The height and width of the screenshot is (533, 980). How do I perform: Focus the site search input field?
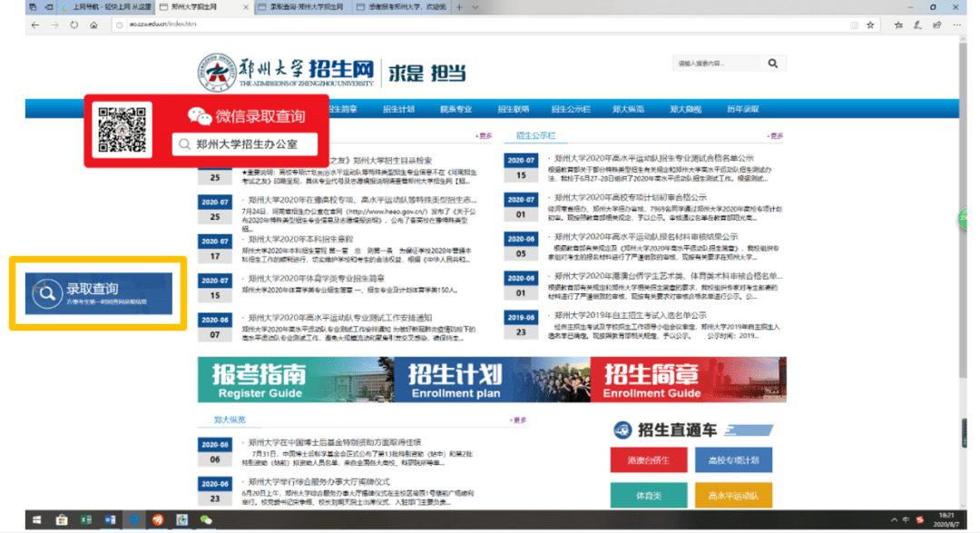717,64
